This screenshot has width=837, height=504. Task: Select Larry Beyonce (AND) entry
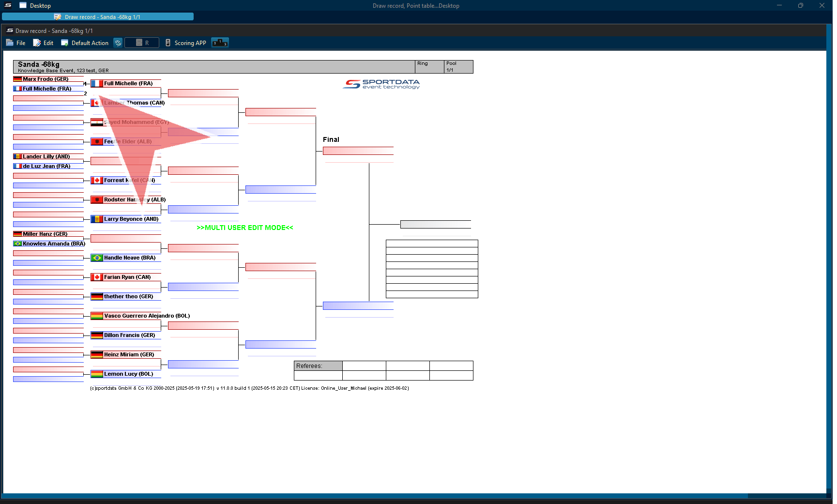(x=131, y=219)
